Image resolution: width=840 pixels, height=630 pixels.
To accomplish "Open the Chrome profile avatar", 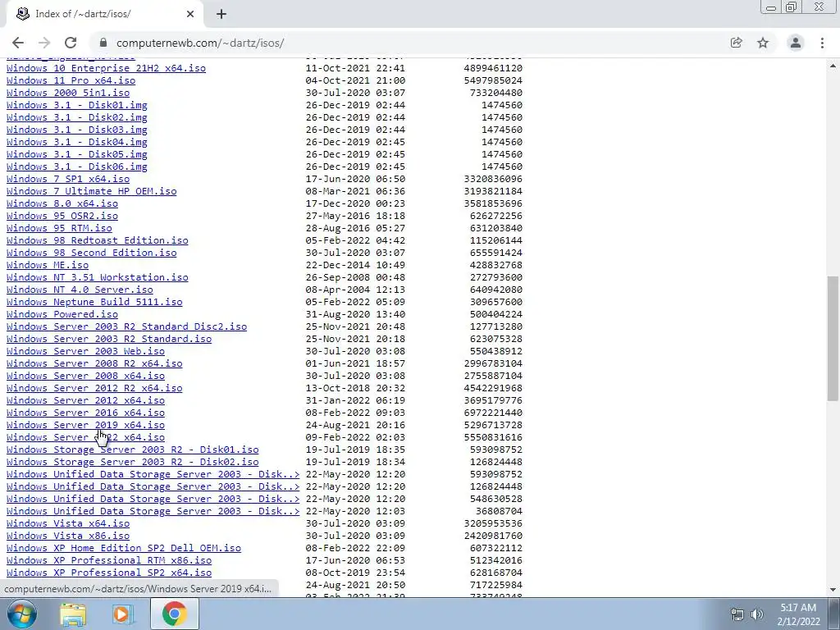I will click(796, 43).
